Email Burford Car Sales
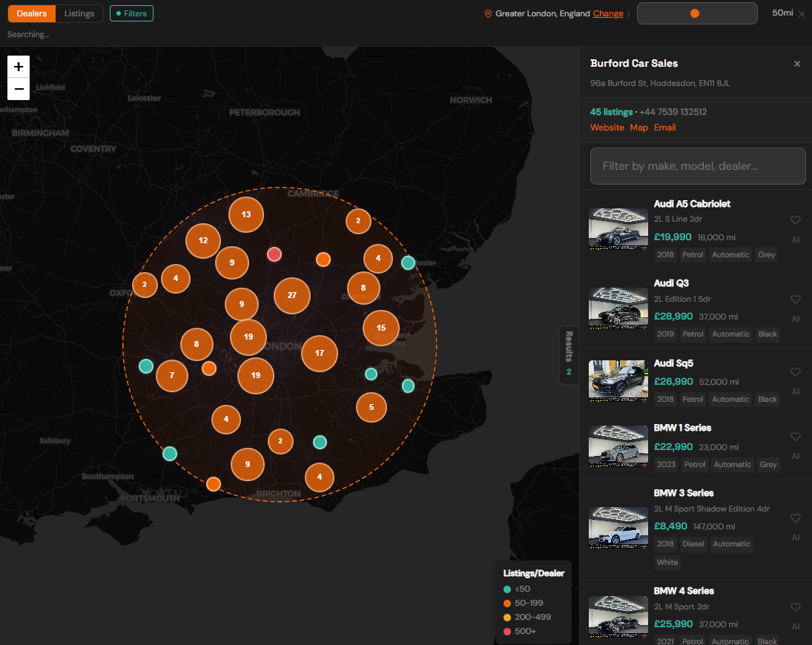This screenshot has width=812, height=645. point(664,128)
